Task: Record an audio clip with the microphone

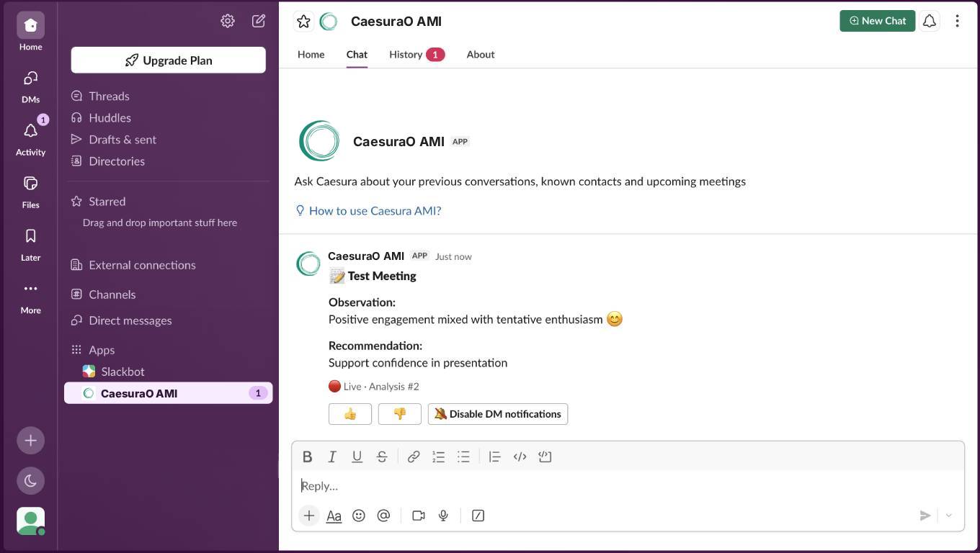Action: (443, 516)
